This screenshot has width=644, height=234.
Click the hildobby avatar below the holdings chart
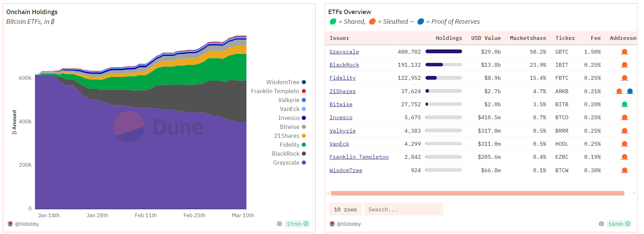click(10, 224)
